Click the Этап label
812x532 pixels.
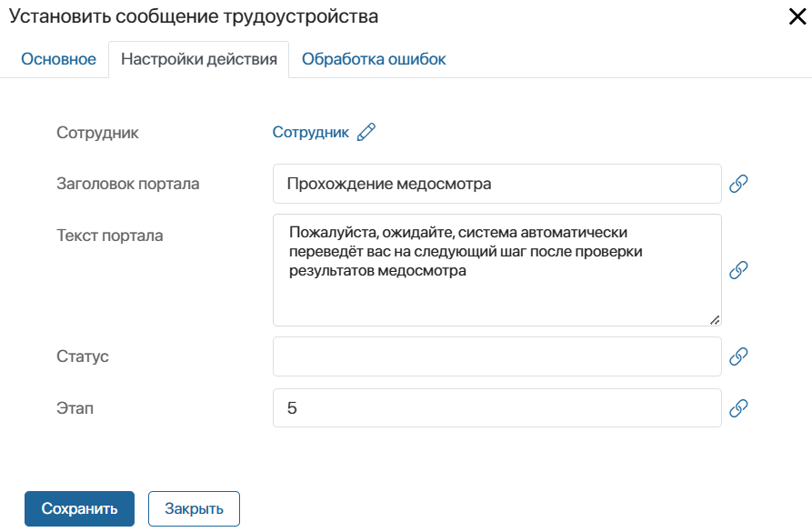pos(75,408)
